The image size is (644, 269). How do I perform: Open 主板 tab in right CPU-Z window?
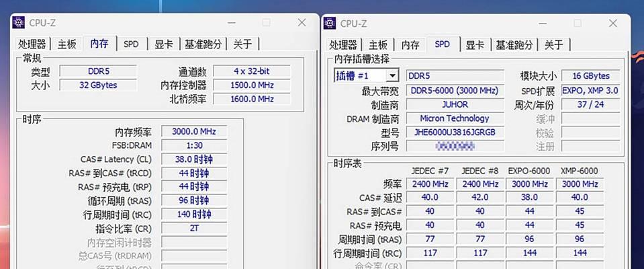pyautogui.click(x=378, y=44)
